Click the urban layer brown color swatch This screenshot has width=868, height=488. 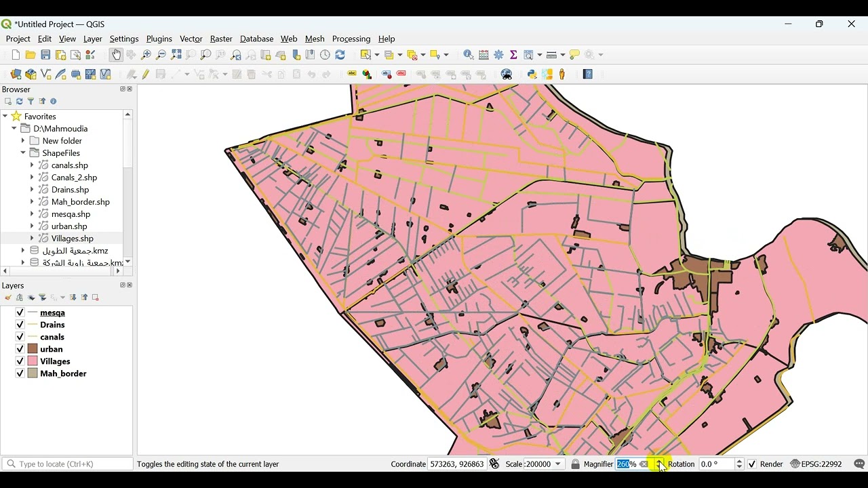coord(33,349)
